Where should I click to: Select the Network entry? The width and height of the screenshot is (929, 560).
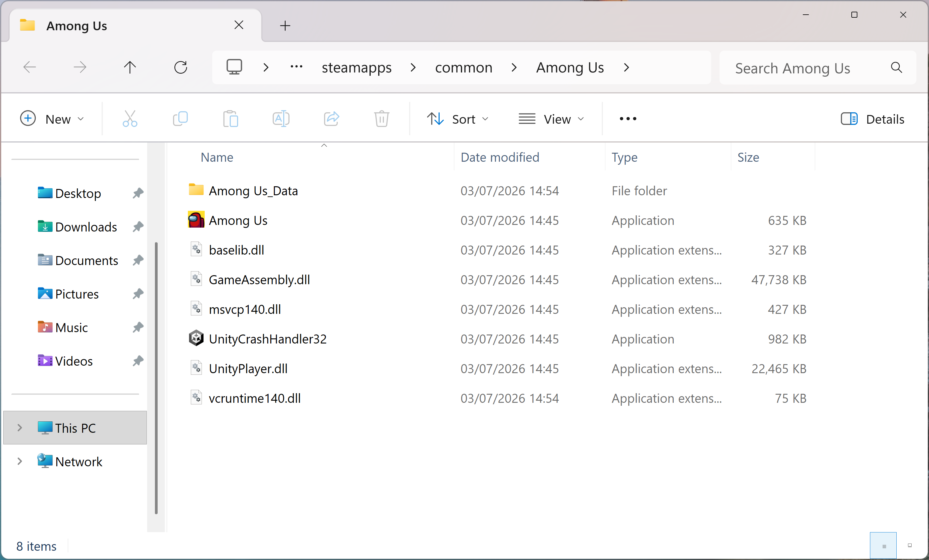pyautogui.click(x=75, y=461)
